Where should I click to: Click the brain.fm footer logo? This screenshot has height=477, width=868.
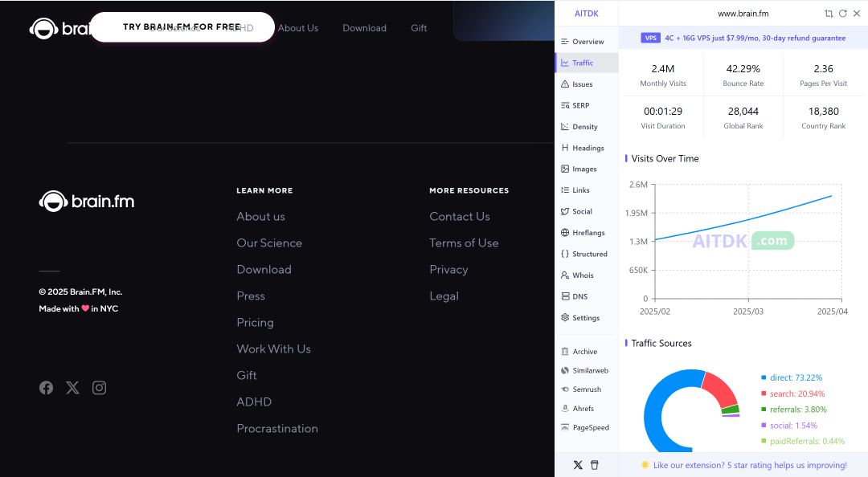pos(86,202)
